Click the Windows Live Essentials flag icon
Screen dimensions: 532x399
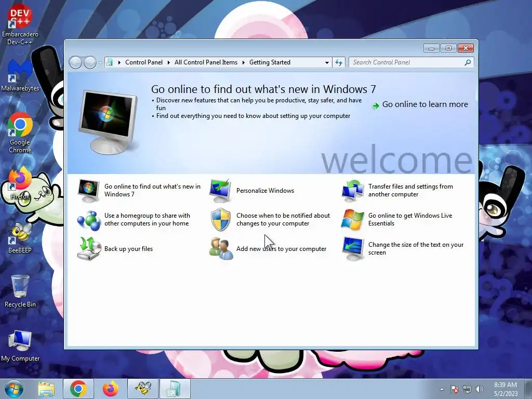coord(353,220)
